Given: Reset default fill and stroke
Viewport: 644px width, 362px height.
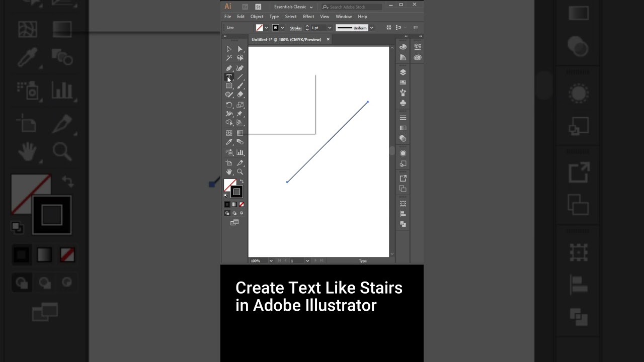Looking at the screenshot, I should pos(225,195).
